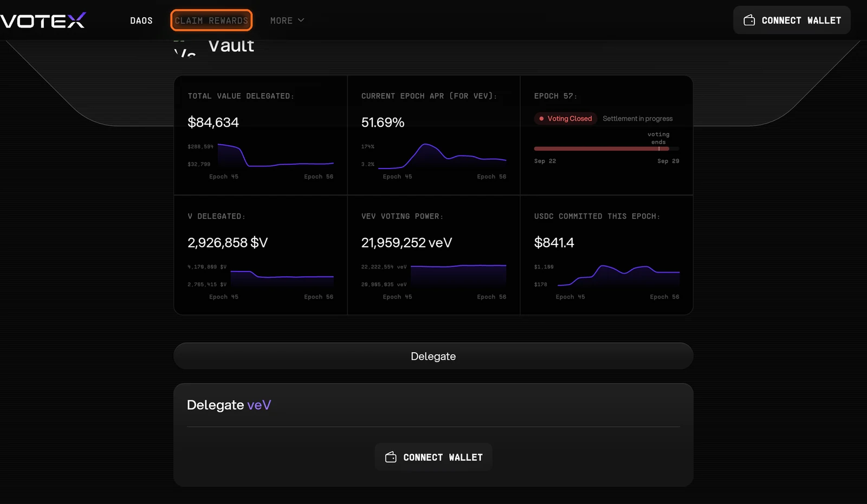
Task: Click the Epoch 57 label
Action: pos(555,96)
